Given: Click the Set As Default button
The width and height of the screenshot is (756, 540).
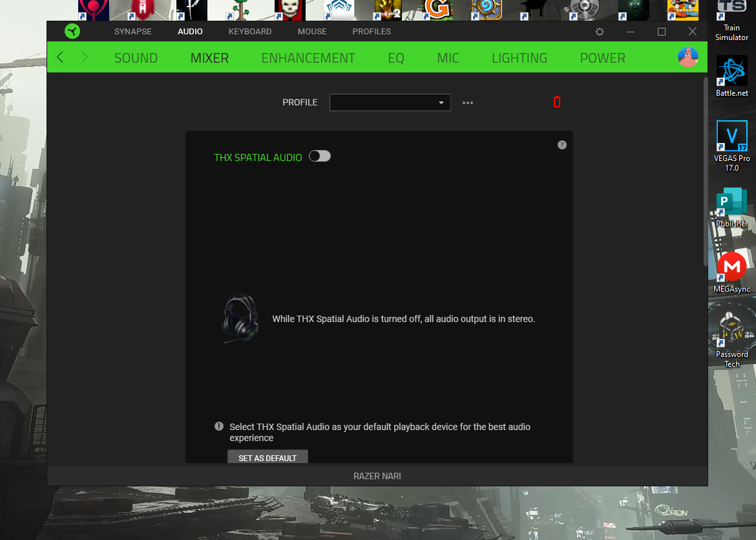Looking at the screenshot, I should 268,457.
